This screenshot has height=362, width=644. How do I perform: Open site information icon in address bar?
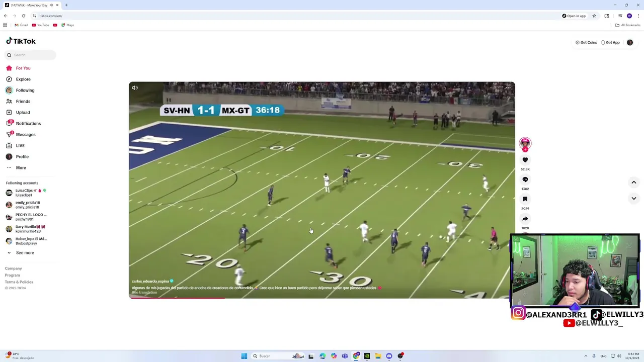[x=34, y=16]
